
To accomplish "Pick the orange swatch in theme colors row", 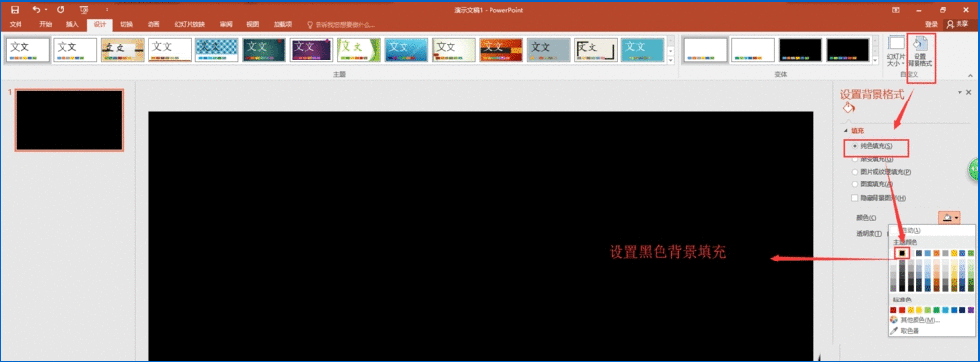I will 936,253.
